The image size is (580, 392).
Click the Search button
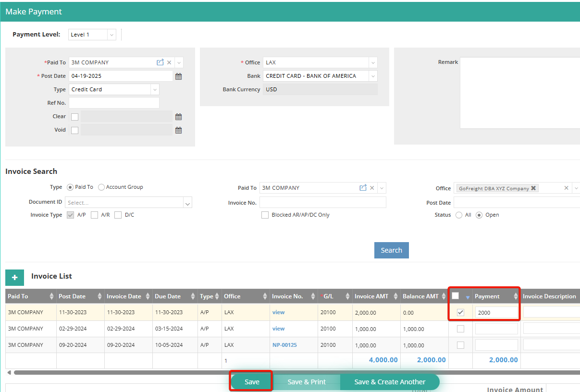tap(391, 250)
